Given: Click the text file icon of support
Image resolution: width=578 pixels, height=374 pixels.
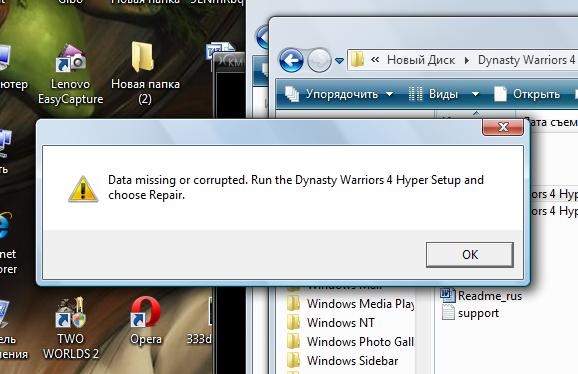Looking at the screenshot, I should (448, 313).
